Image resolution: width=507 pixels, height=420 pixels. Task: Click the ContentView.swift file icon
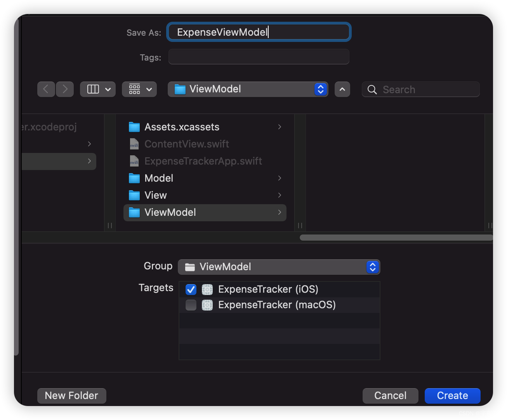pyautogui.click(x=134, y=144)
